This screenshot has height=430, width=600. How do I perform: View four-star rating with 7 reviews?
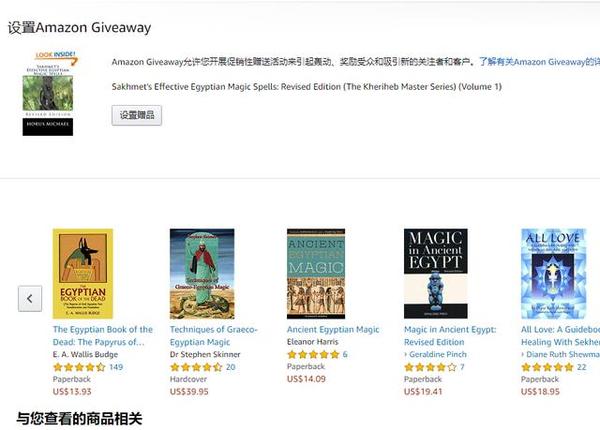click(x=430, y=367)
